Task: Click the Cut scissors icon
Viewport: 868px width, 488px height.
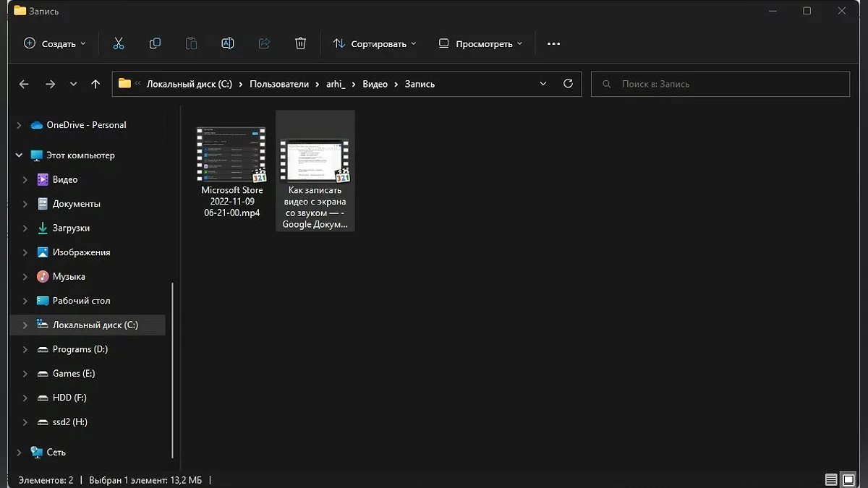Action: tap(119, 43)
